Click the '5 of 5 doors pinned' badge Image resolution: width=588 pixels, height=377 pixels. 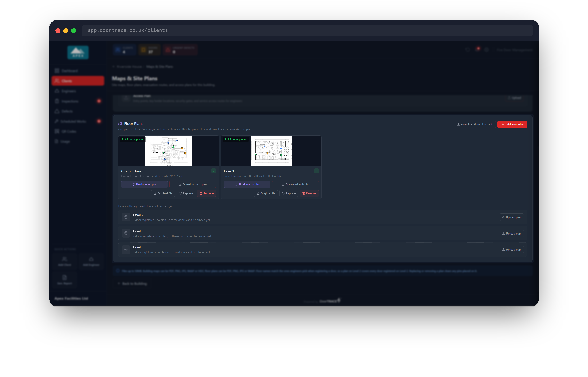click(235, 140)
